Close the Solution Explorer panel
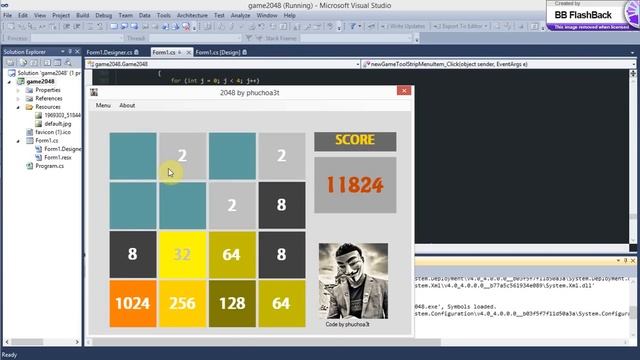Screen dimensions: 640x360 (77, 51)
